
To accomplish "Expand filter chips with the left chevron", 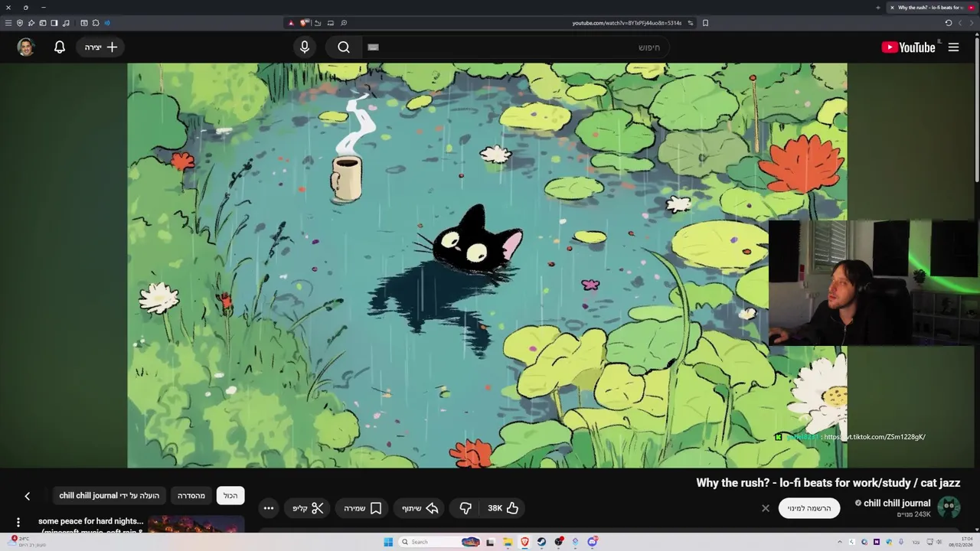I will coord(27,496).
